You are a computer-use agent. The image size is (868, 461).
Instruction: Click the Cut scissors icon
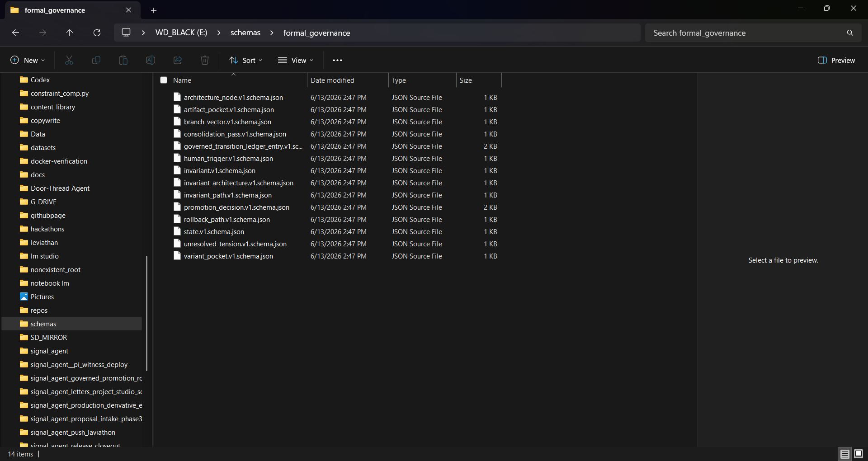(x=69, y=60)
